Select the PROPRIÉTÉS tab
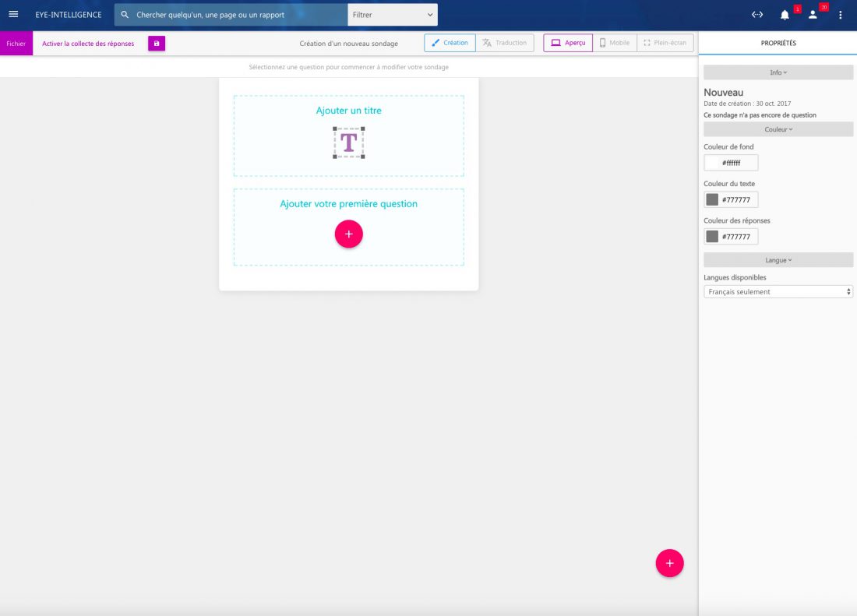 point(778,43)
